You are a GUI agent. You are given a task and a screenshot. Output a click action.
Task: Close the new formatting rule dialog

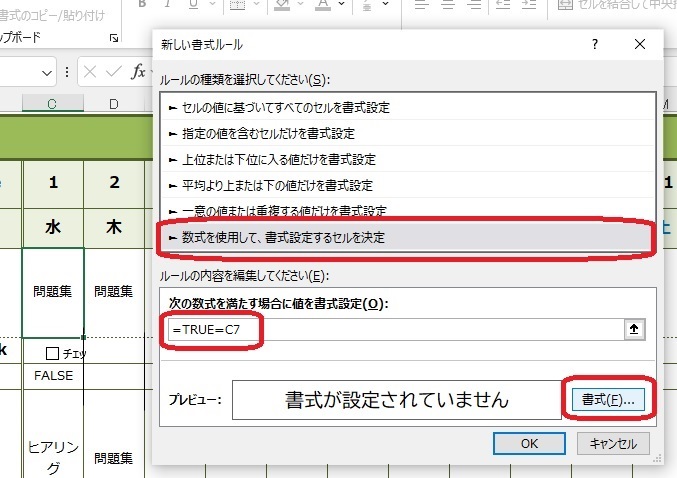pos(640,45)
